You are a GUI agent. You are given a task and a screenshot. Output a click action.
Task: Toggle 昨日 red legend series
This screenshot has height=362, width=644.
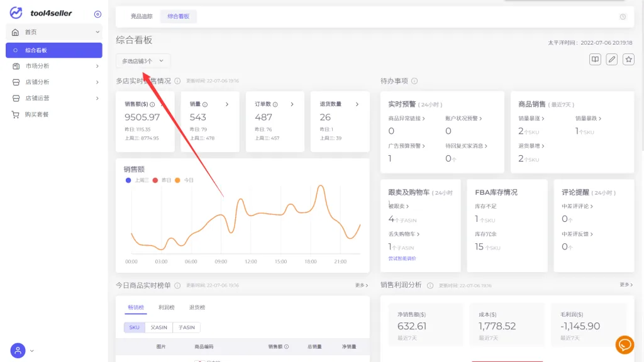tap(162, 180)
